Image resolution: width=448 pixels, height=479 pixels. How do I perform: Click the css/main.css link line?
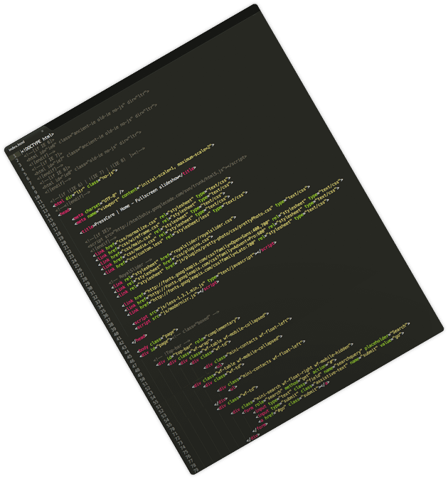tap(163, 229)
